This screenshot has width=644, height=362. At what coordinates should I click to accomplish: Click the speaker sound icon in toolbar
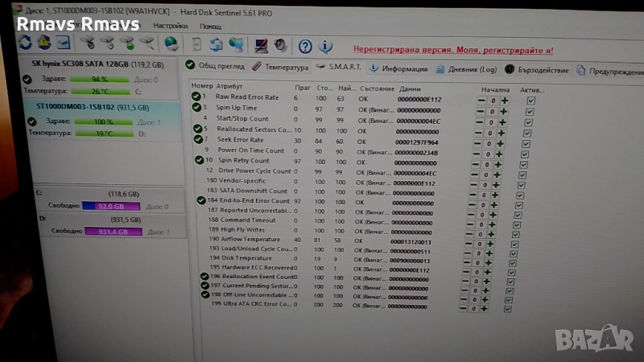[279, 45]
